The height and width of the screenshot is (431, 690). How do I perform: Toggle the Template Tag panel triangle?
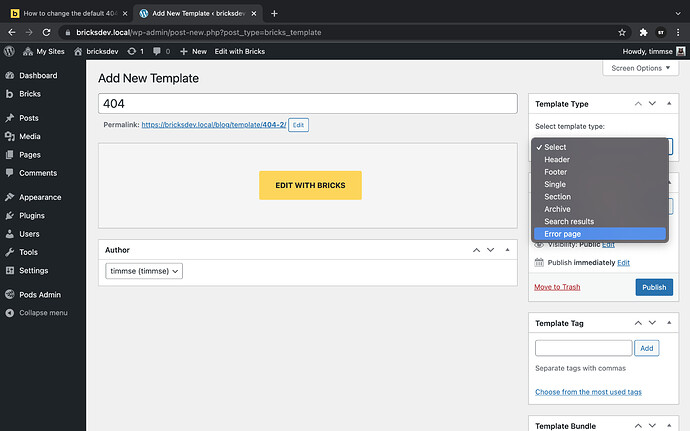tap(669, 323)
